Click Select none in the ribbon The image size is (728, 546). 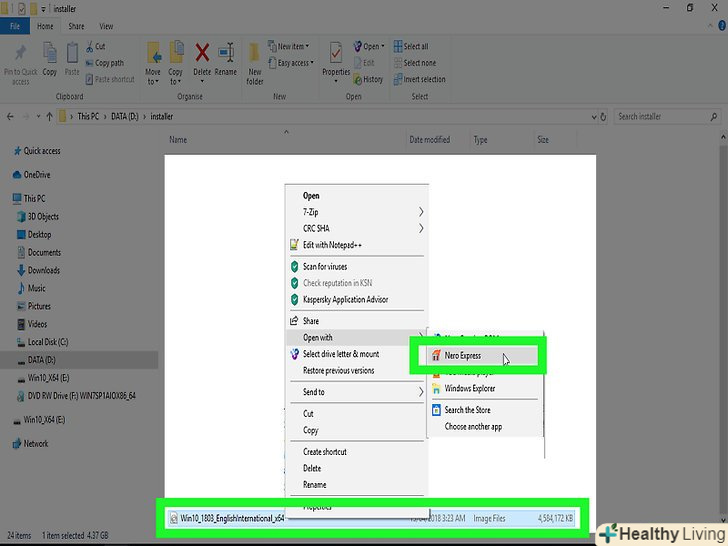[x=415, y=63]
